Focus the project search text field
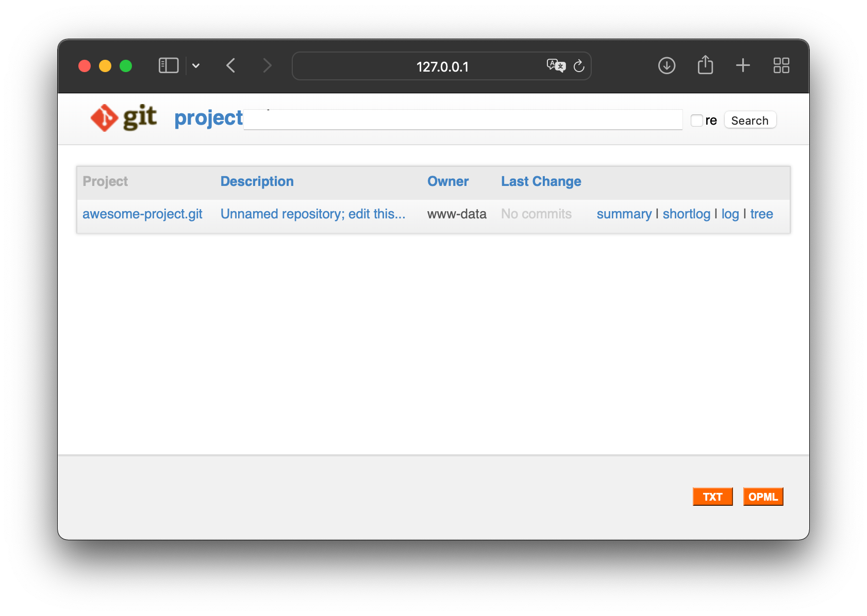Screen dimensions: 867x616 point(463,119)
